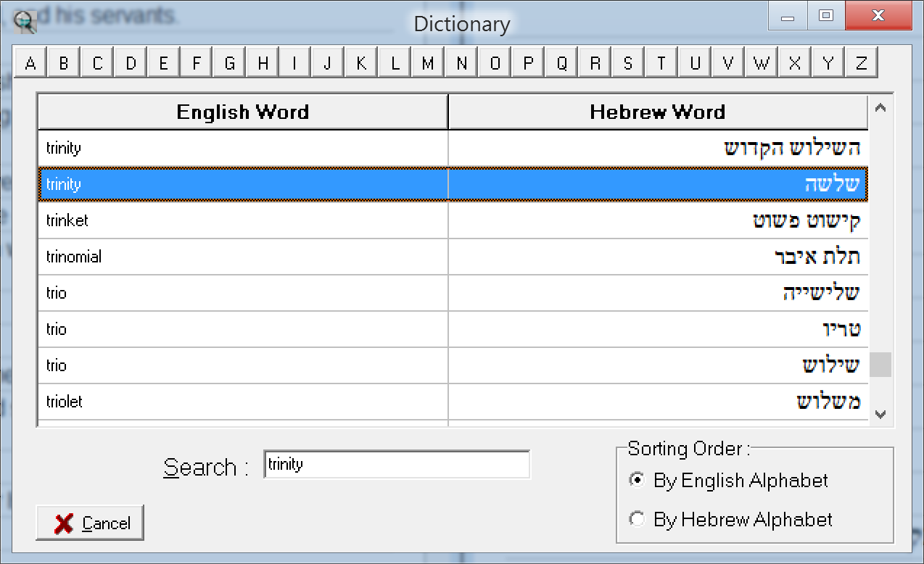Jump to letter A in dictionary
Screen dimensions: 924x564
click(x=30, y=63)
